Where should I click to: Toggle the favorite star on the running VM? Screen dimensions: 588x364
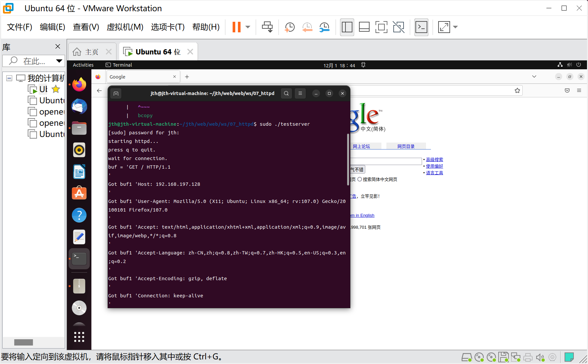pyautogui.click(x=56, y=89)
